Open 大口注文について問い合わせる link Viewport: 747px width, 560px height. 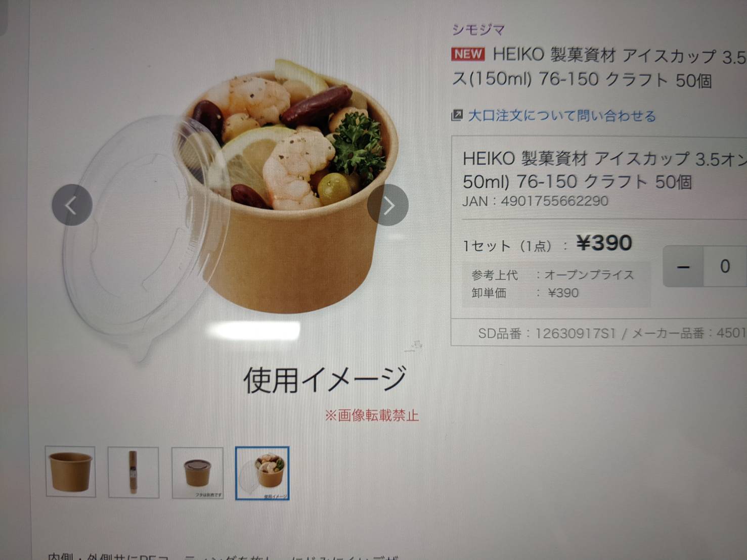pyautogui.click(x=562, y=116)
